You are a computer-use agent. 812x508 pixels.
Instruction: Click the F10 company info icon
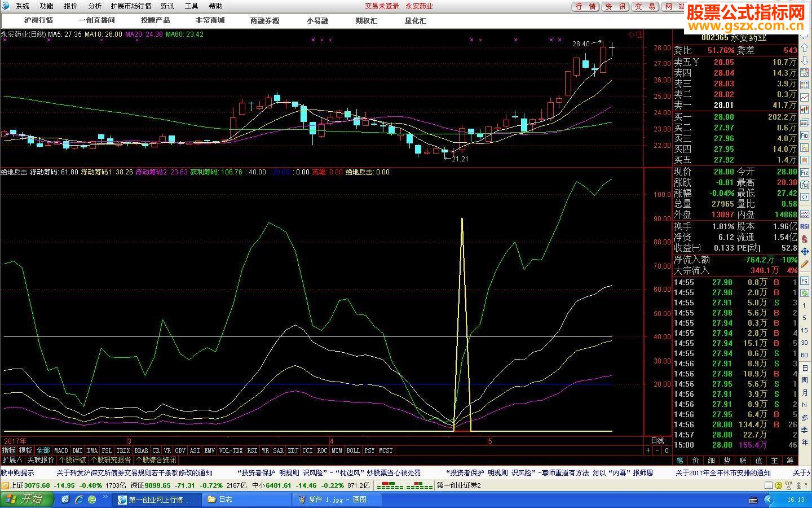point(805,135)
